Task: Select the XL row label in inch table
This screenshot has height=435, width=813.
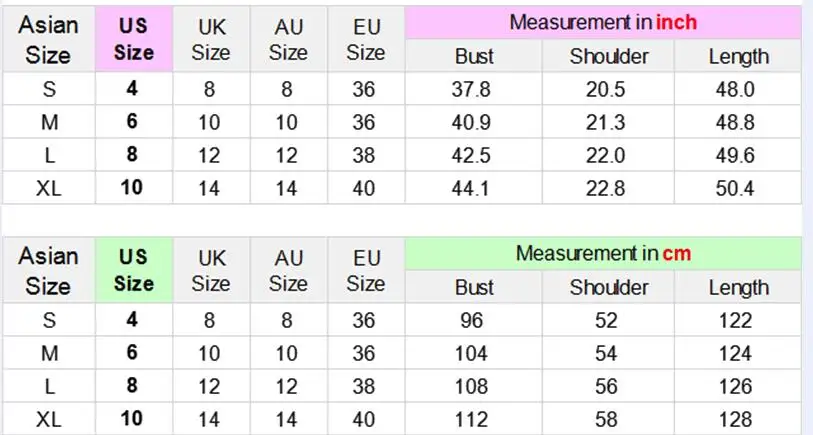Action: [49, 188]
